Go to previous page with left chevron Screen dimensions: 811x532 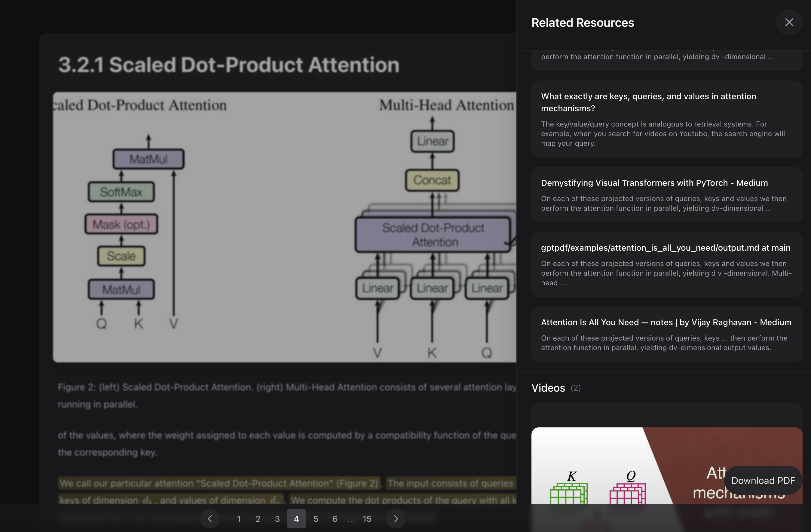pyautogui.click(x=210, y=519)
